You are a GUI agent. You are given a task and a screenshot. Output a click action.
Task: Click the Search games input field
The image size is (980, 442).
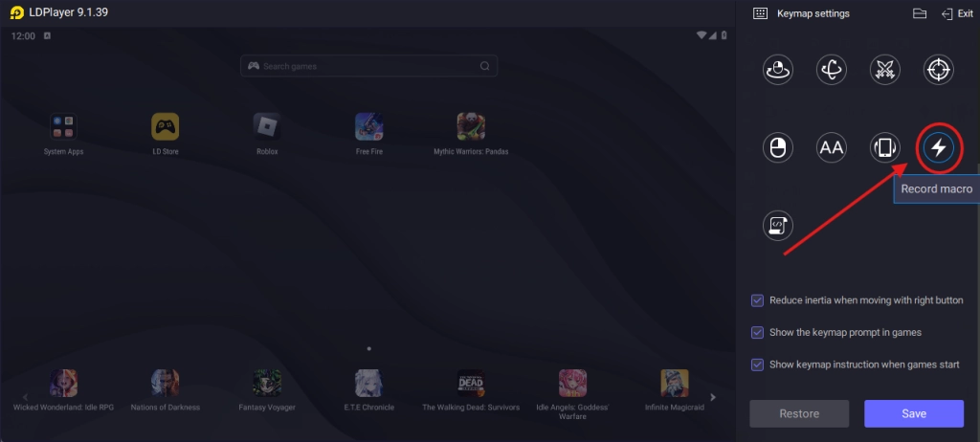tap(368, 66)
